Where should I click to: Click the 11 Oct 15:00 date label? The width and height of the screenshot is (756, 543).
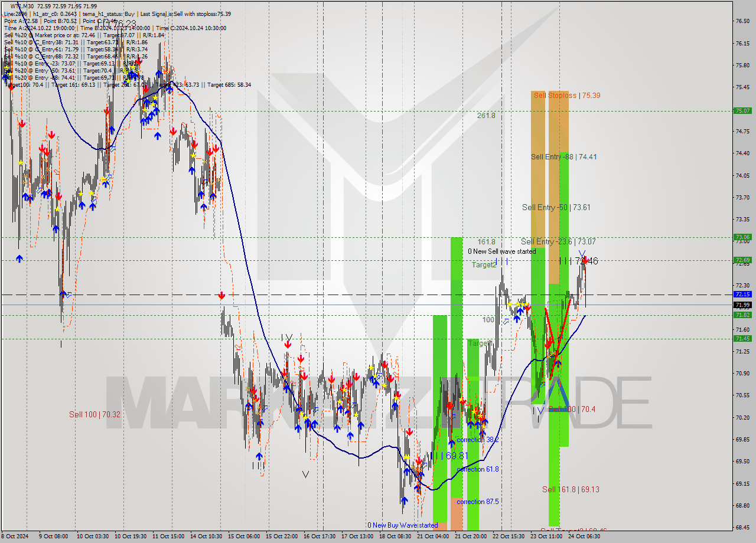coord(168,537)
